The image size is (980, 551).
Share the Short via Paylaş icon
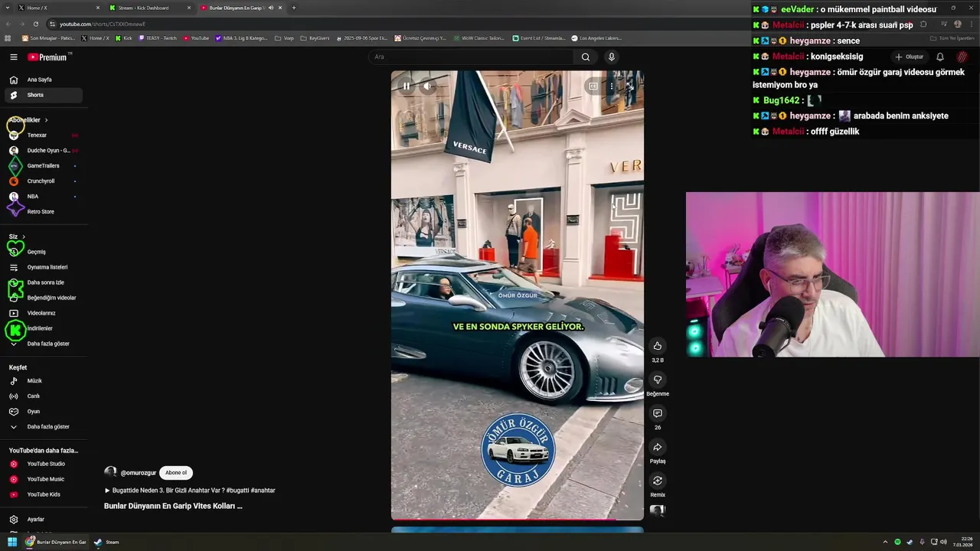657,447
